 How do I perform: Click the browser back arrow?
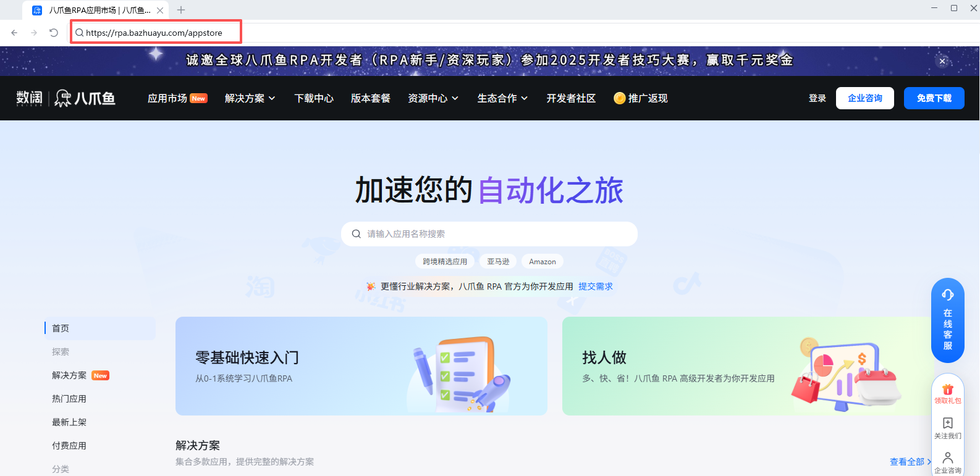[14, 33]
